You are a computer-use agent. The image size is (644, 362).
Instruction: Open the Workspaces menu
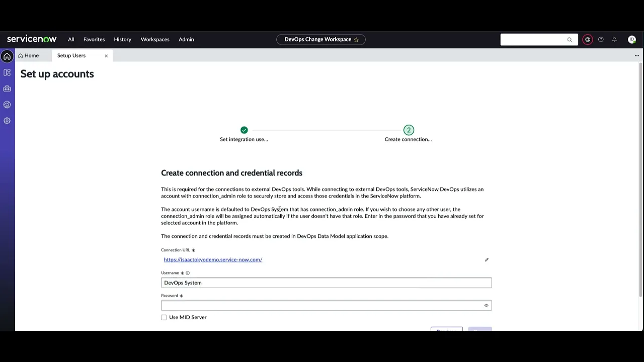pyautogui.click(x=155, y=39)
